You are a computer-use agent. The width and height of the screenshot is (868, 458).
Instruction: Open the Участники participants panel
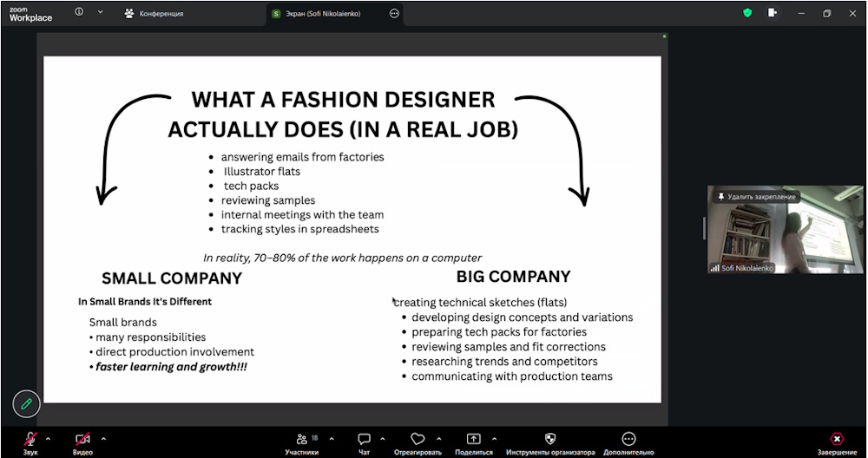click(301, 440)
